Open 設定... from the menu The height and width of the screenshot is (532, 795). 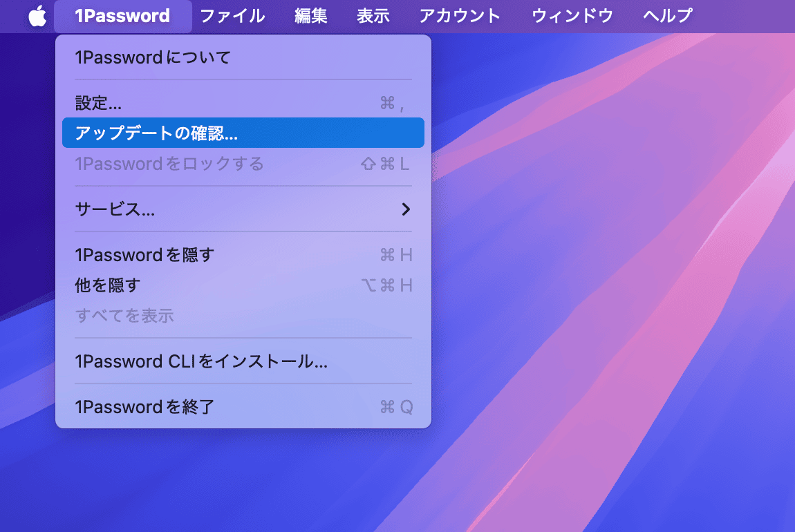243,103
